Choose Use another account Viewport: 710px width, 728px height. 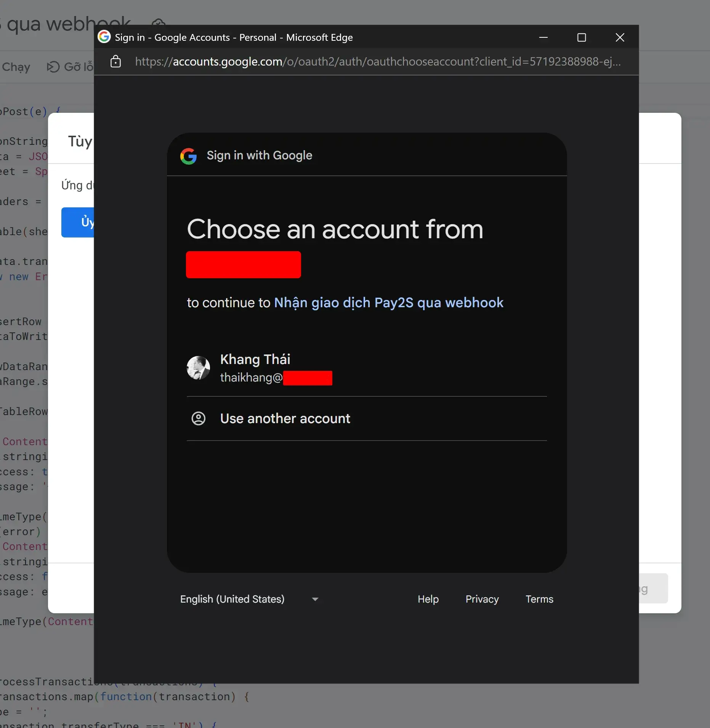pos(367,419)
